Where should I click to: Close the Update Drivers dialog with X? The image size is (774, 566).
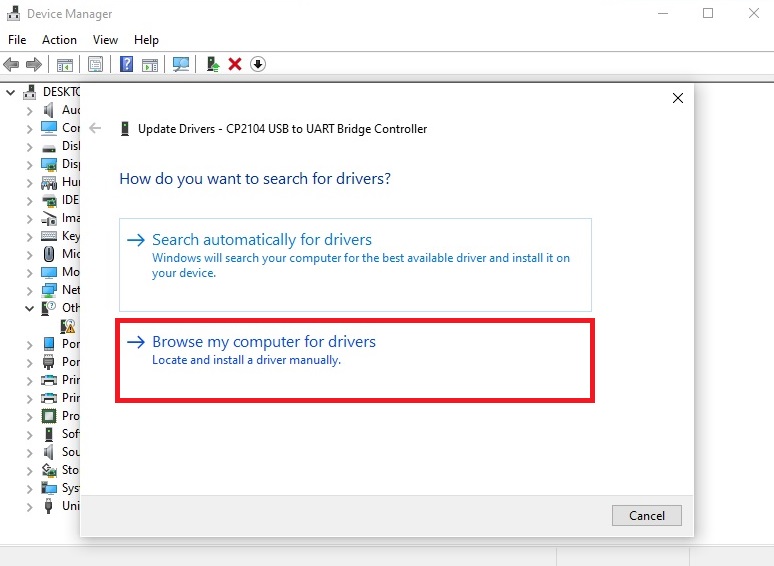pyautogui.click(x=678, y=98)
